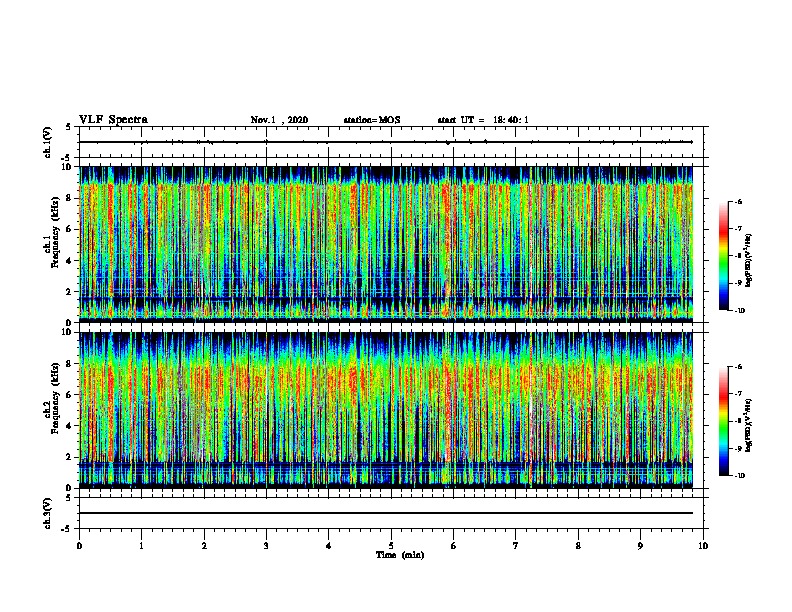This screenshot has height=612, width=792.
Task: Click the "ch.3(V)" waveform axis label
Action: pyautogui.click(x=48, y=513)
